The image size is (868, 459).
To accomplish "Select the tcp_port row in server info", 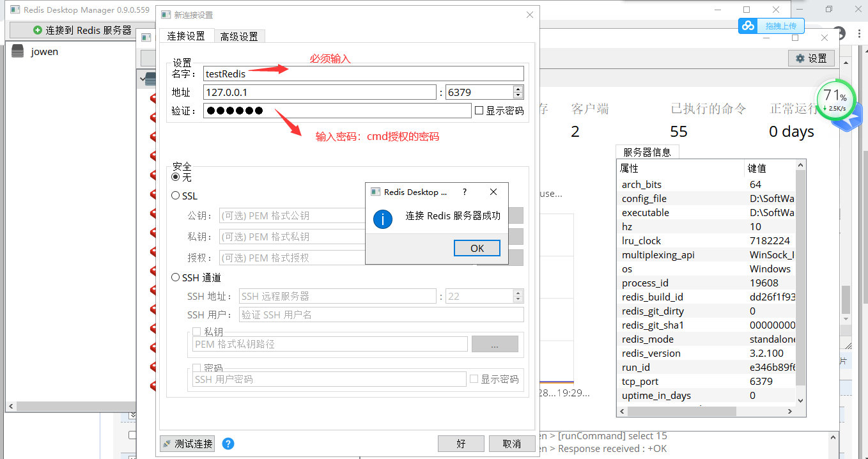I will 706,381.
